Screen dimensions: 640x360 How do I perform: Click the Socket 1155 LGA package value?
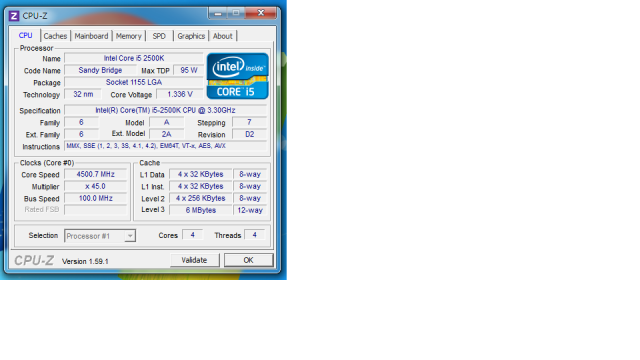134,82
